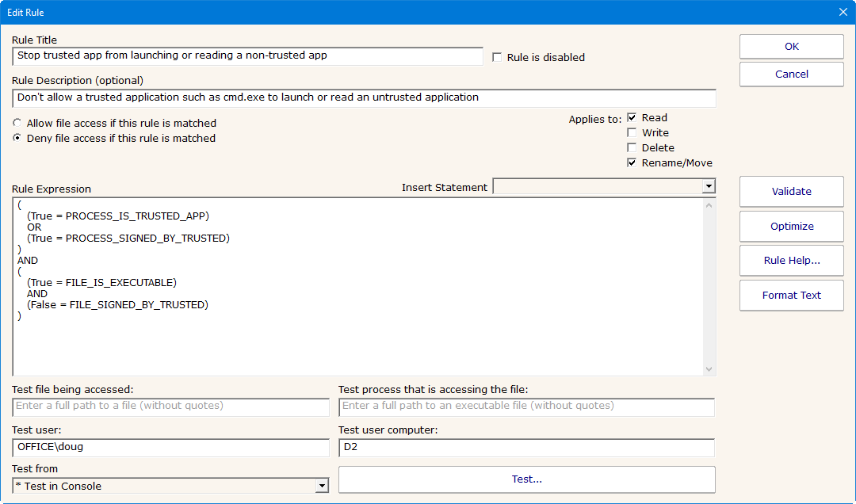Close the Edit Rule dialog window
This screenshot has height=504, width=856.
(843, 12)
